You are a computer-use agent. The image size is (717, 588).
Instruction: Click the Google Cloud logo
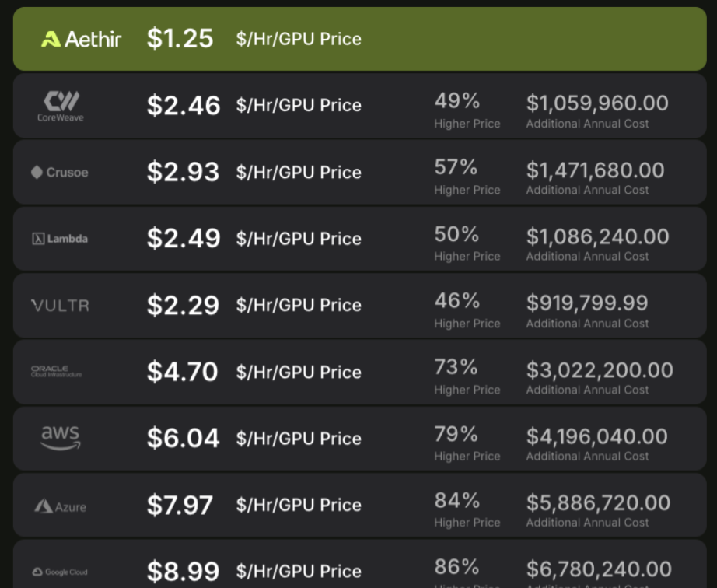59,572
